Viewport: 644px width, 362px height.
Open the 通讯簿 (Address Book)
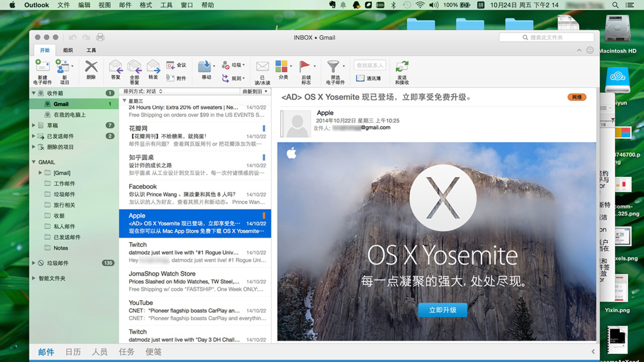pyautogui.click(x=368, y=78)
